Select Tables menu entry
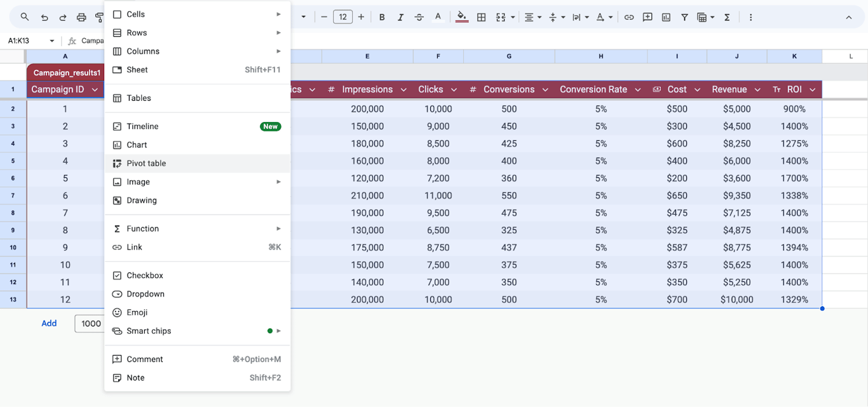This screenshot has width=868, height=407. click(x=197, y=98)
